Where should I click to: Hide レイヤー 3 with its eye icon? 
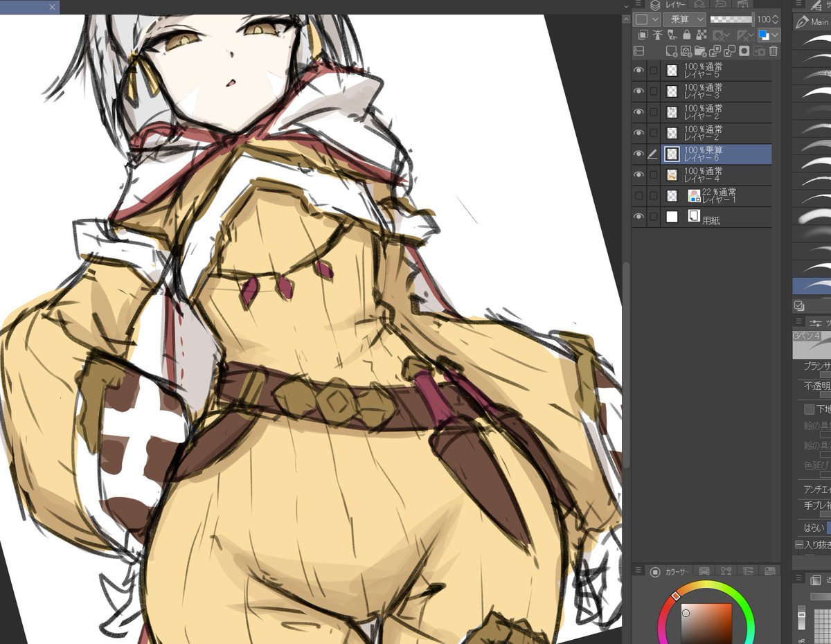(638, 91)
